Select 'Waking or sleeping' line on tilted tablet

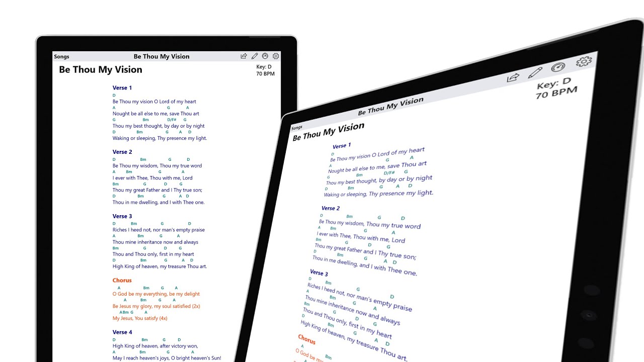pyautogui.click(x=378, y=194)
